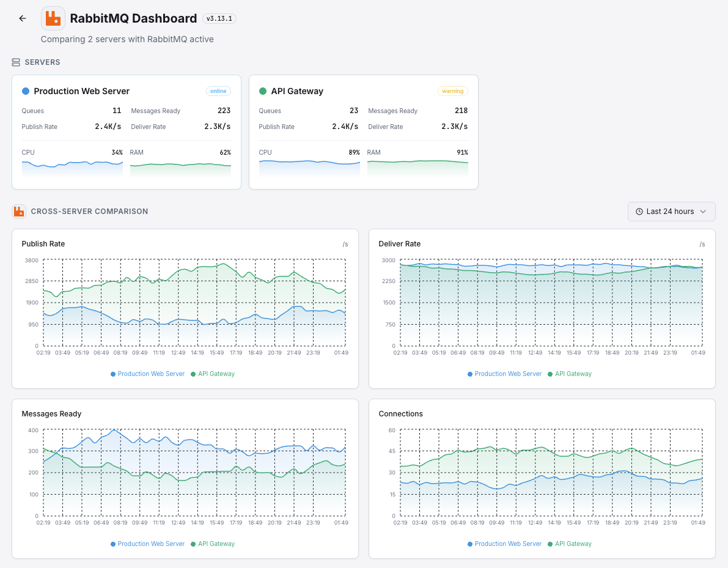Click the online badge on Production Web Server

[x=218, y=90]
